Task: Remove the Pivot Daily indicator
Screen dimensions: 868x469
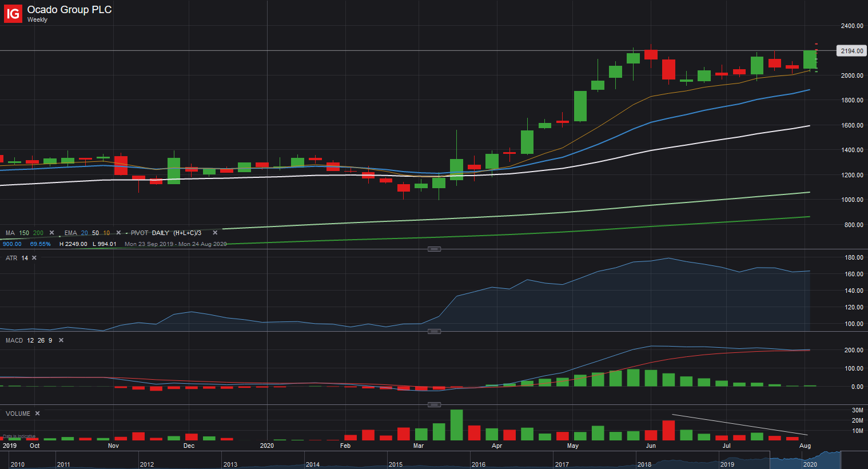Action: (215, 233)
